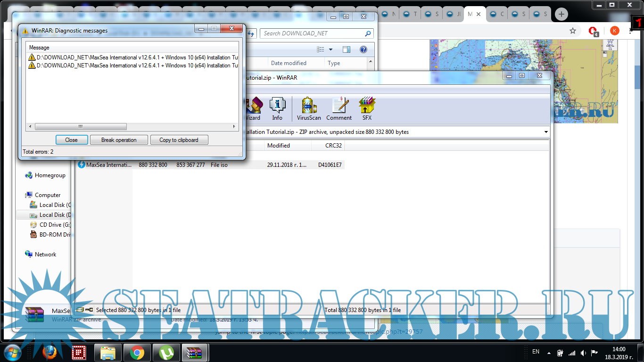Open the VirusScan tool in WinRAR
Image resolution: width=644 pixels, height=362 pixels.
(309, 109)
